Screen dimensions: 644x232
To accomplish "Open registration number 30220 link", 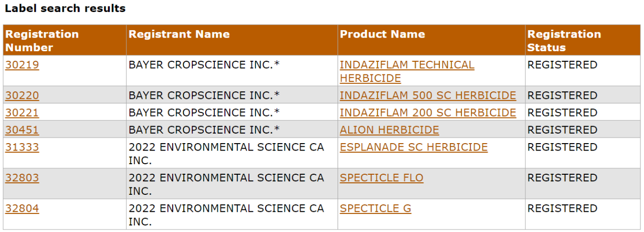I will coord(22,95).
